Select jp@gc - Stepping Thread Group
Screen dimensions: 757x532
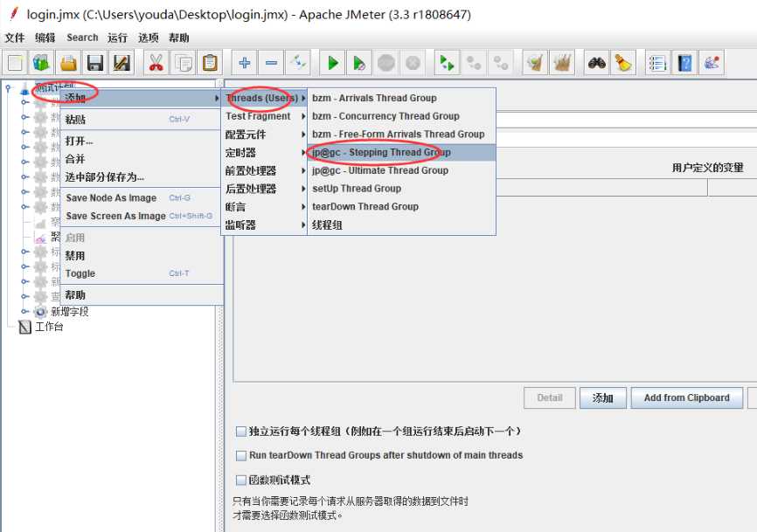402,152
